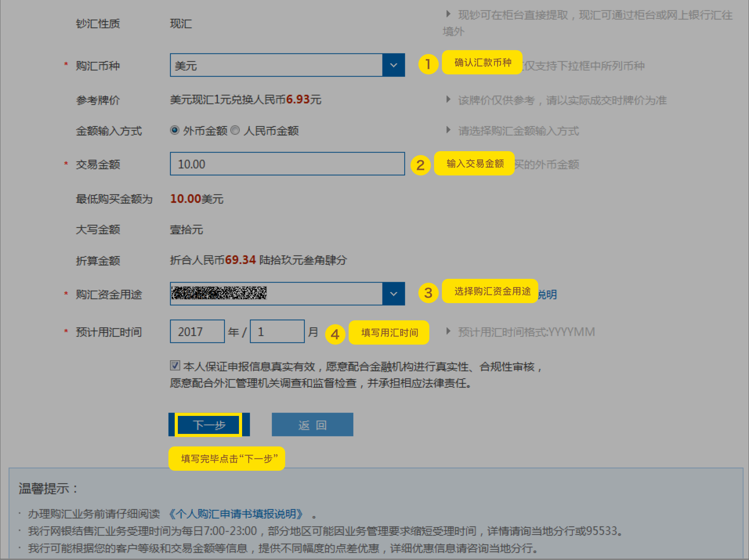Click the 交易金额 input field showing 10.00
The height and width of the screenshot is (560, 749).
coord(287,164)
